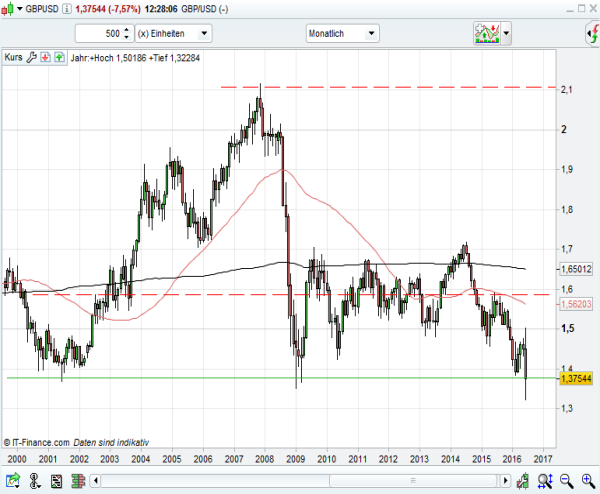
Task: Click the scroll left arrow of chart scrollbar
Action: pos(96,481)
